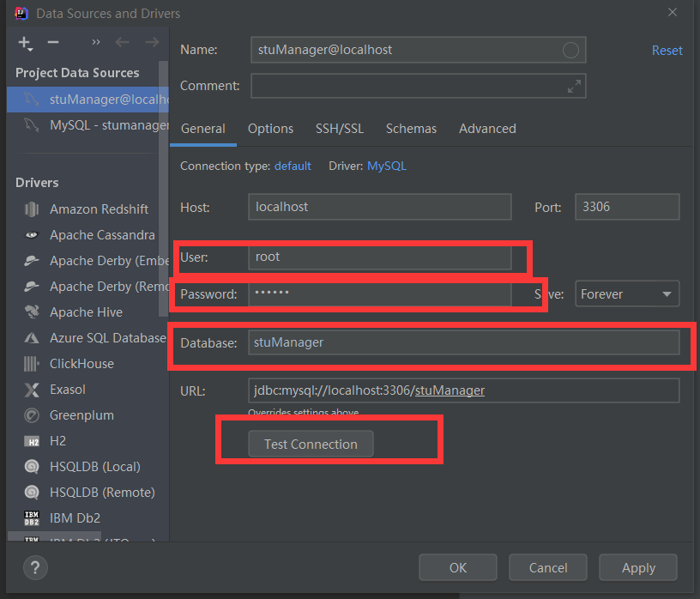Click the MySQL driver link
This screenshot has width=700, height=599.
(387, 166)
